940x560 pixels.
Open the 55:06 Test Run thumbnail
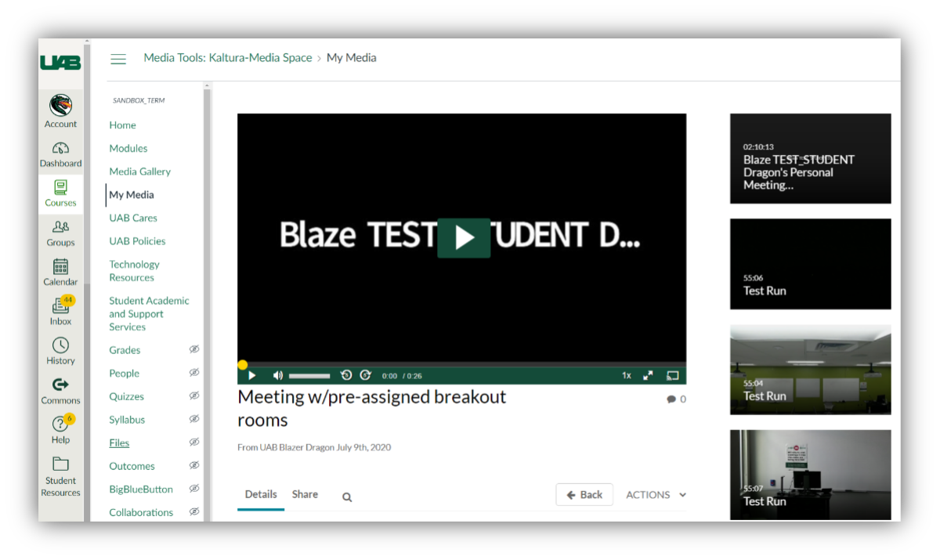click(810, 264)
